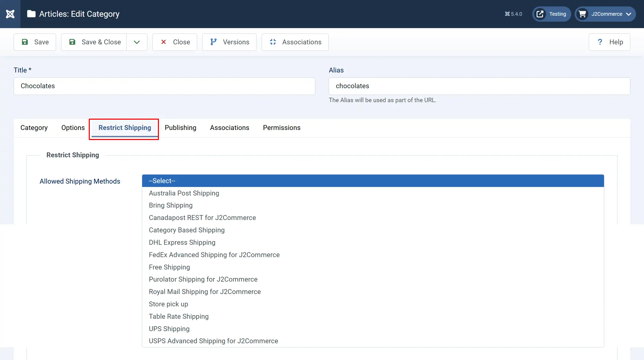Image resolution: width=644 pixels, height=360 pixels.
Task: Select the --Select-- option
Action: pyautogui.click(x=373, y=181)
